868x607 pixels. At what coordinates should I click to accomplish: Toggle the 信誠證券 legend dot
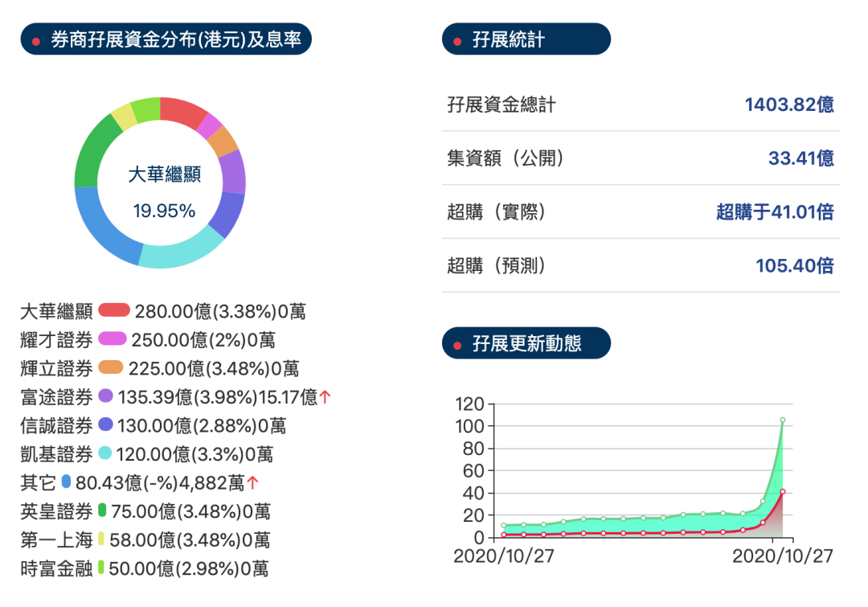point(105,425)
